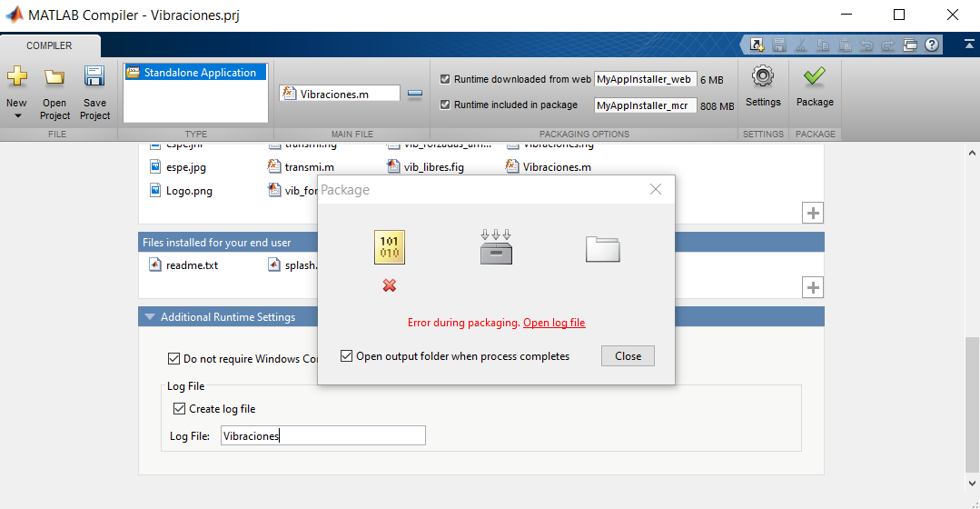Click the espe.jpg image file icon
Image resolution: width=980 pixels, height=509 pixels.
(x=155, y=167)
